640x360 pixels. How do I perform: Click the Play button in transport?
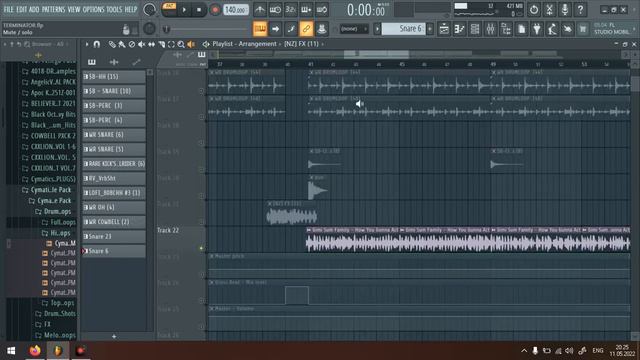pyautogui.click(x=184, y=9)
